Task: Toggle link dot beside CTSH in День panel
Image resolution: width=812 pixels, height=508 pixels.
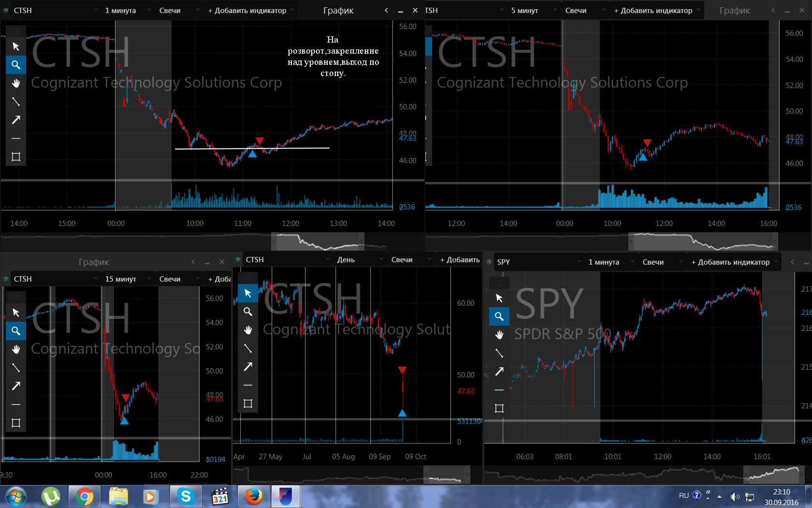Action: coord(238,259)
